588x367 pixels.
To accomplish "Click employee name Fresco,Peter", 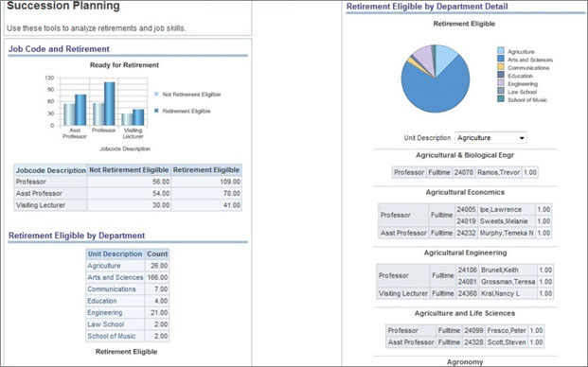I will [507, 330].
